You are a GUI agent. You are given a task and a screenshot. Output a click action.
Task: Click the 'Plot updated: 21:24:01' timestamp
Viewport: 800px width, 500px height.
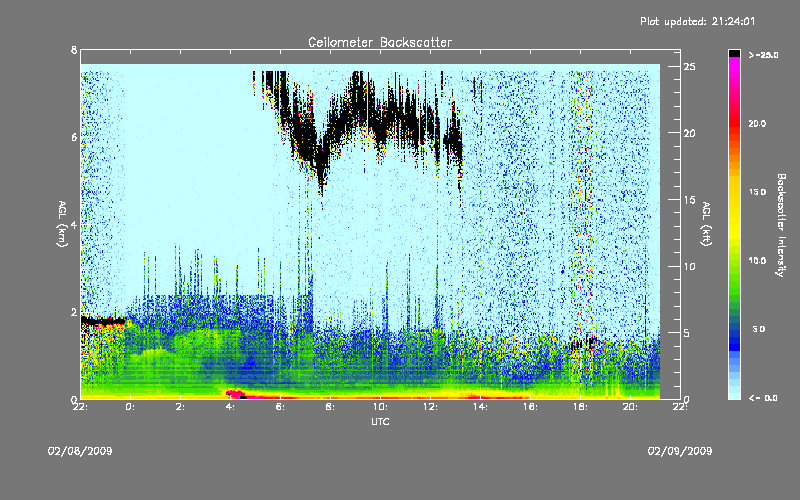tap(697, 21)
